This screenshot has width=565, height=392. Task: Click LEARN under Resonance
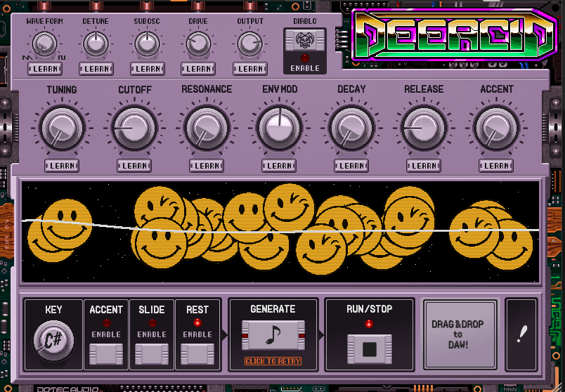tap(207, 166)
